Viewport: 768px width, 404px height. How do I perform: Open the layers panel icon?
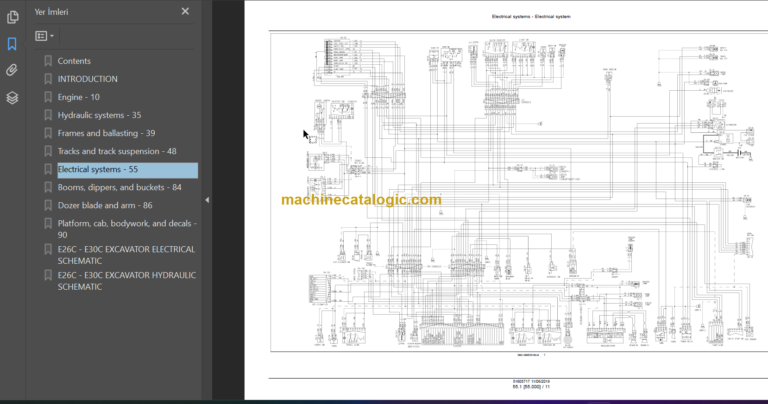12,98
